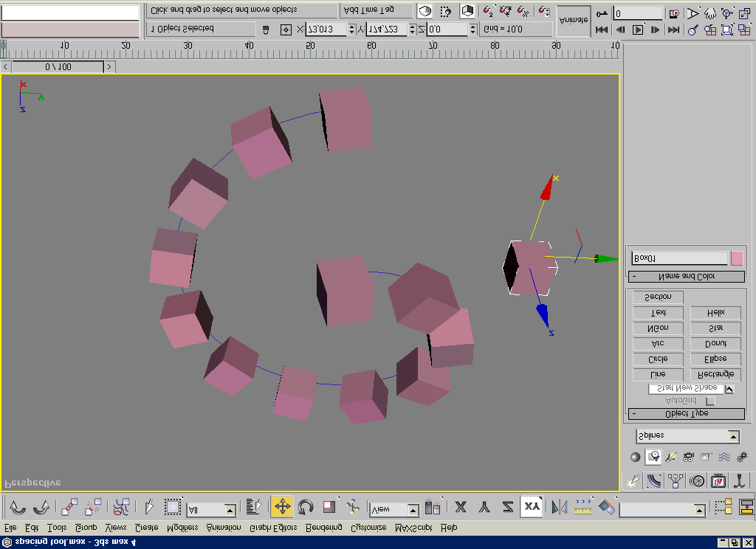The width and height of the screenshot is (756, 549).
Task: Open Select by Name list icon
Action: pyautogui.click(x=254, y=507)
